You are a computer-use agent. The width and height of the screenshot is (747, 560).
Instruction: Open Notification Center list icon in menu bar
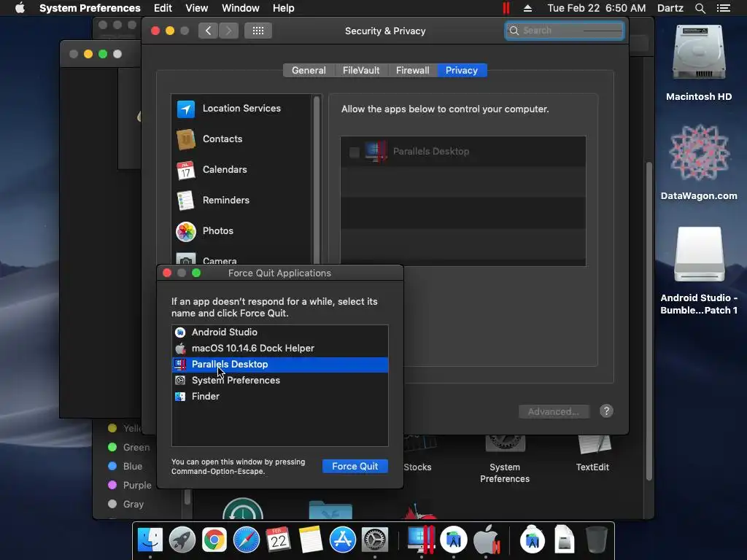click(723, 8)
